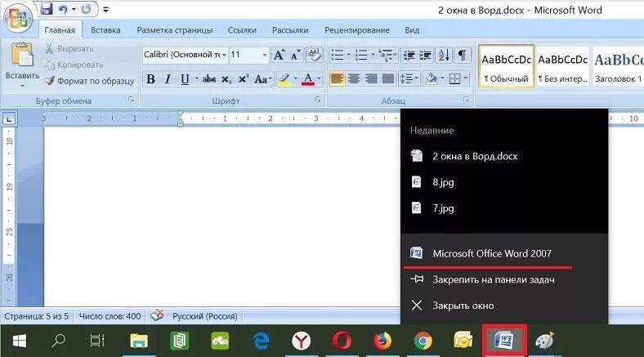Select Формат по образцу painter
644x357 pixels.
pyautogui.click(x=90, y=81)
